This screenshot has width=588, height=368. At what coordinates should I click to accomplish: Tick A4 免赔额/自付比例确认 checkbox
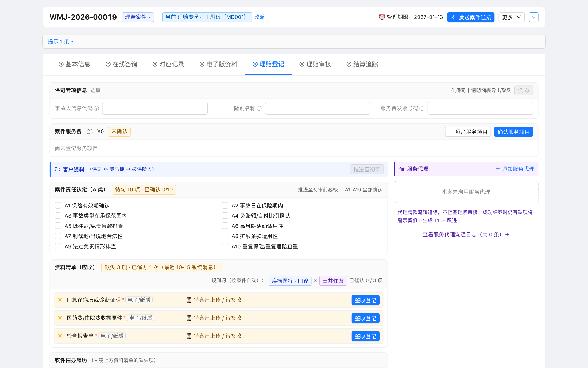pos(225,216)
